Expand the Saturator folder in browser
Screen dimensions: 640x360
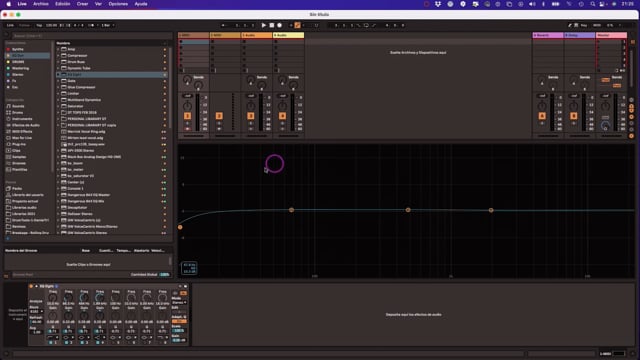(58, 106)
